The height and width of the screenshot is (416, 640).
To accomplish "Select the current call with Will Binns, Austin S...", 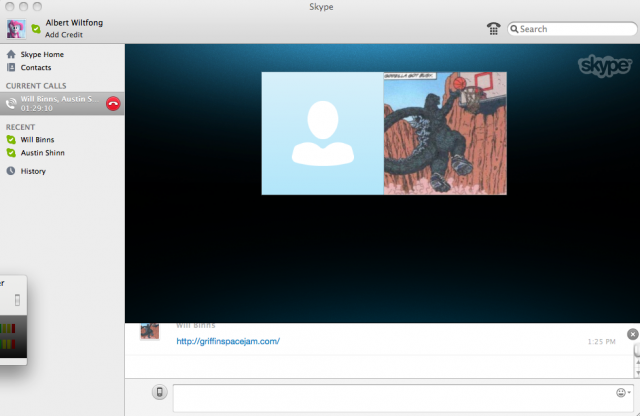I will pos(62,103).
